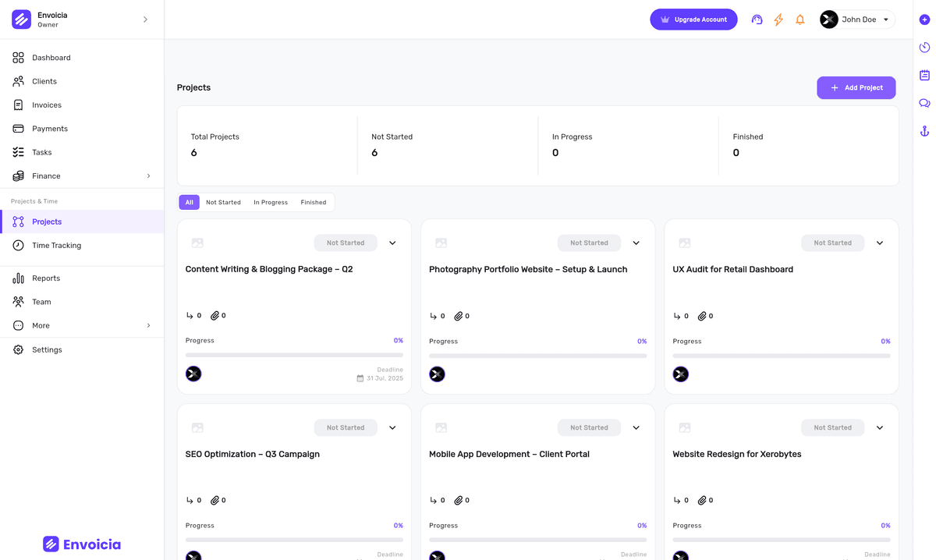This screenshot has height=560, width=936.
Task: Open Settings from the sidebar gear icon
Action: (17, 349)
